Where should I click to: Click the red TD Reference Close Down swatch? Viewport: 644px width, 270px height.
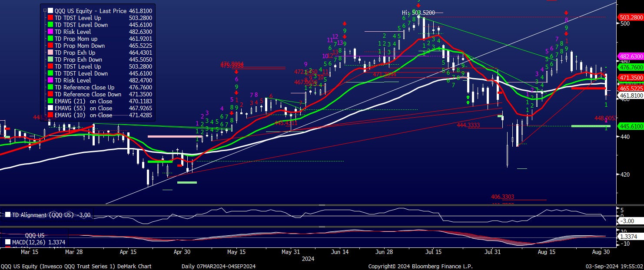[x=51, y=94]
